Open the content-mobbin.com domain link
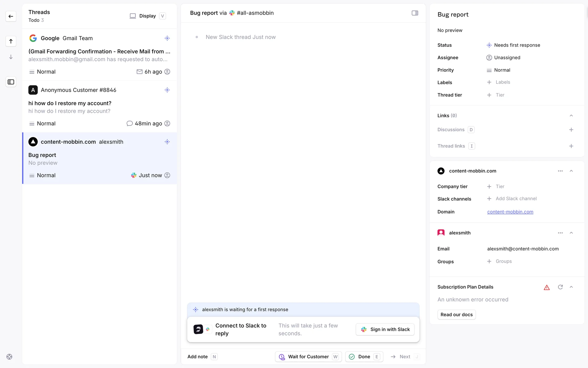Screen dimensions: 588x368 click(x=510, y=212)
